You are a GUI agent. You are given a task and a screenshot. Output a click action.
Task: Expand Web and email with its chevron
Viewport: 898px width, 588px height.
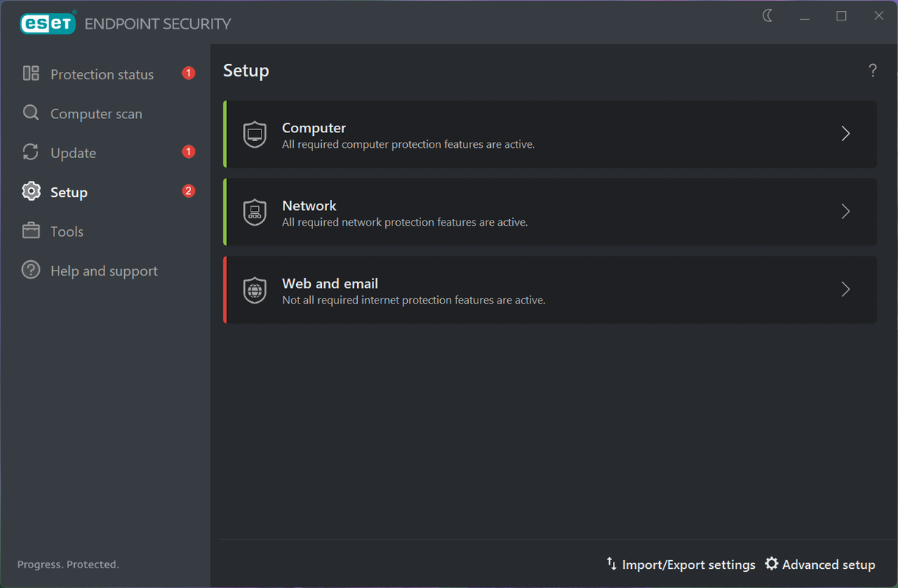(x=846, y=290)
